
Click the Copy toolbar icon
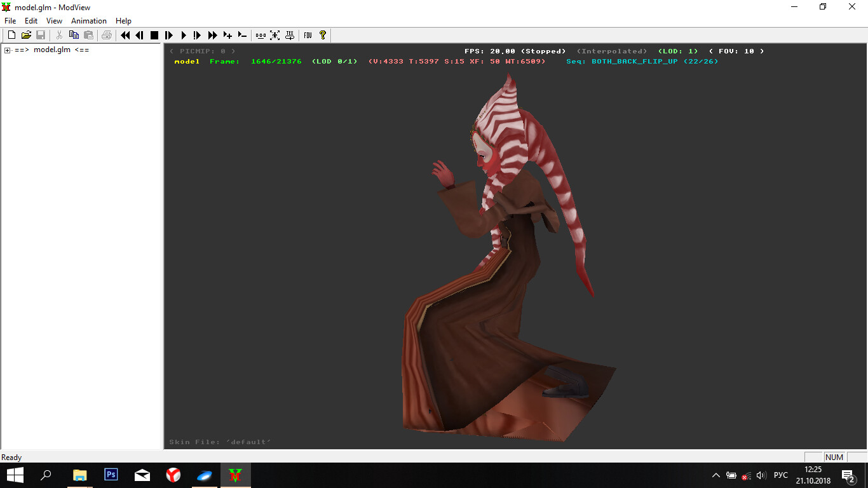click(74, 35)
